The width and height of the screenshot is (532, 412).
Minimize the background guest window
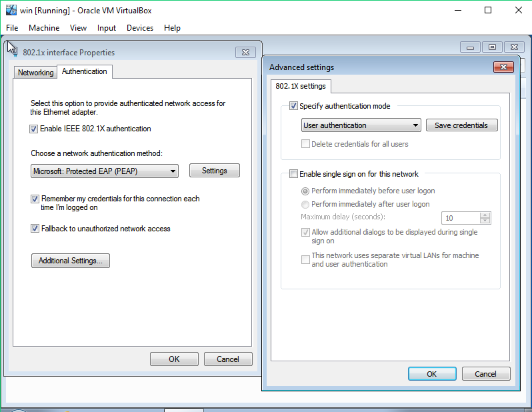pyautogui.click(x=470, y=47)
